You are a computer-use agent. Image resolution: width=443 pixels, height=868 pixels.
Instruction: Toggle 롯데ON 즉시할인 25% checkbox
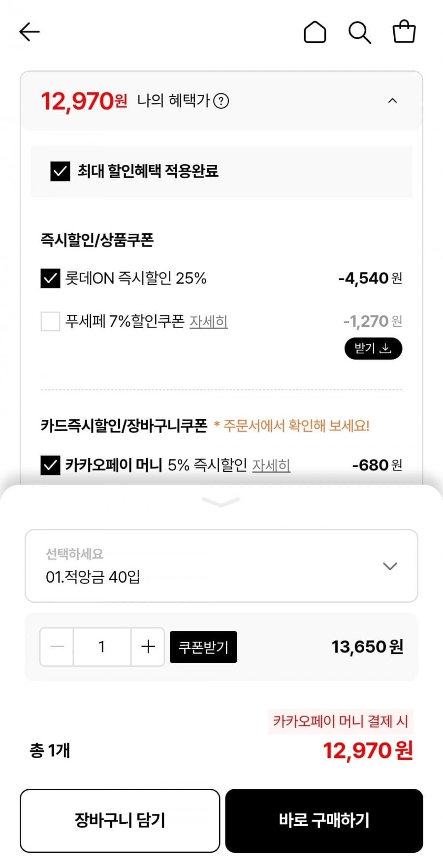point(50,279)
